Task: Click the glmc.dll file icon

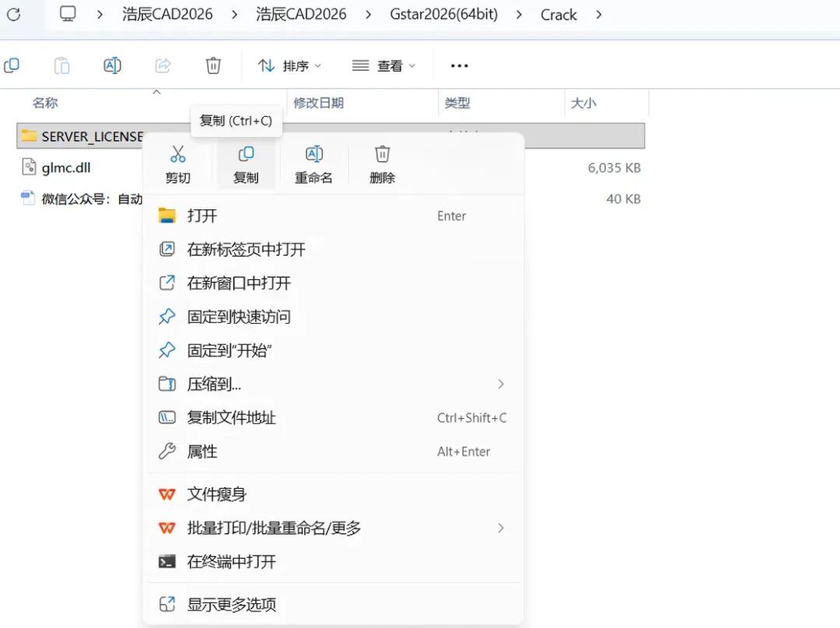Action: pyautogui.click(x=29, y=167)
